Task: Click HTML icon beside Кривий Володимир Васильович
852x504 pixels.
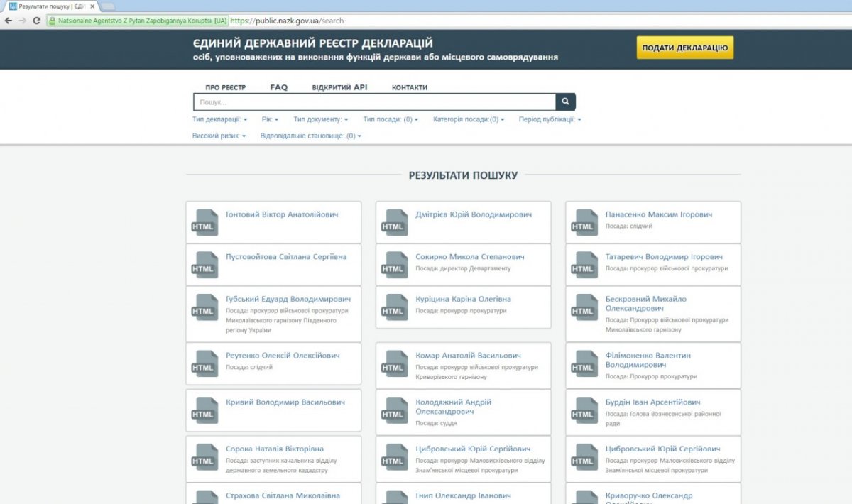Action: click(x=204, y=410)
